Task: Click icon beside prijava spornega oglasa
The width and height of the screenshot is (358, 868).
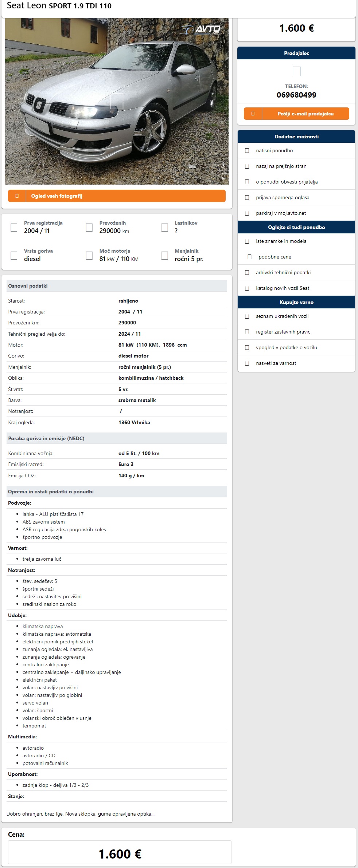Action: coord(247,197)
